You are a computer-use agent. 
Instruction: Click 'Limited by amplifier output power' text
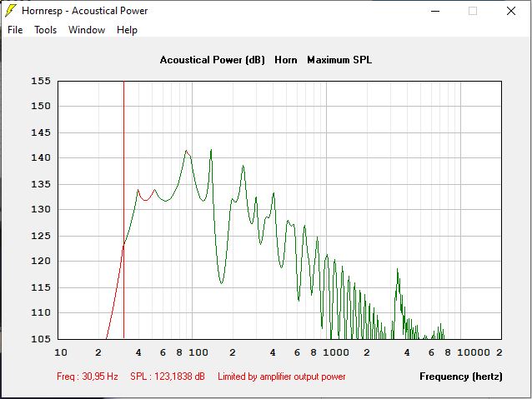pyautogui.click(x=282, y=377)
